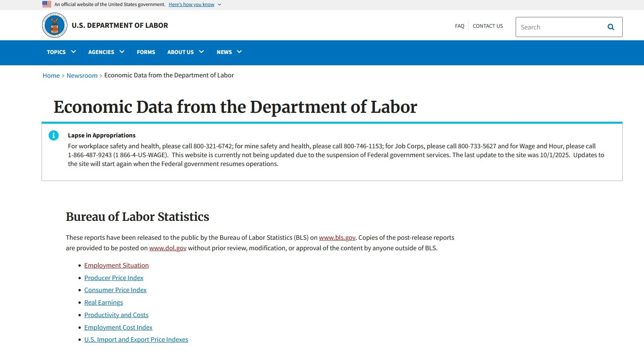Open U.S. Import and Export Price Indexes
The width and height of the screenshot is (644, 351).
tap(136, 339)
